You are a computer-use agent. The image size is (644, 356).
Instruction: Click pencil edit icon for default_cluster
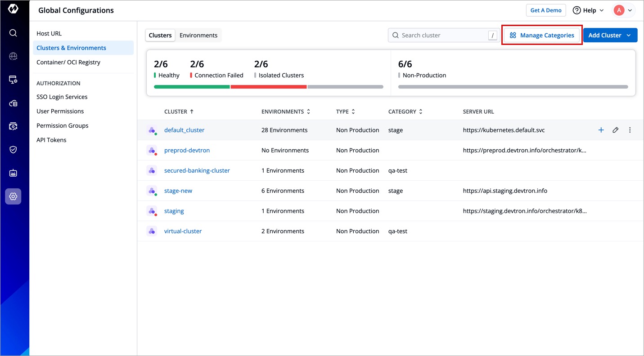click(615, 130)
